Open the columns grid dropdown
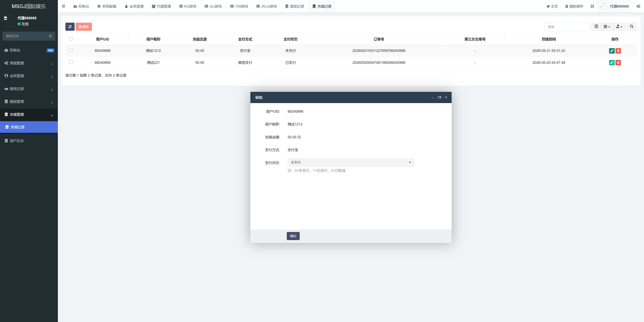644x322 pixels. tap(607, 27)
